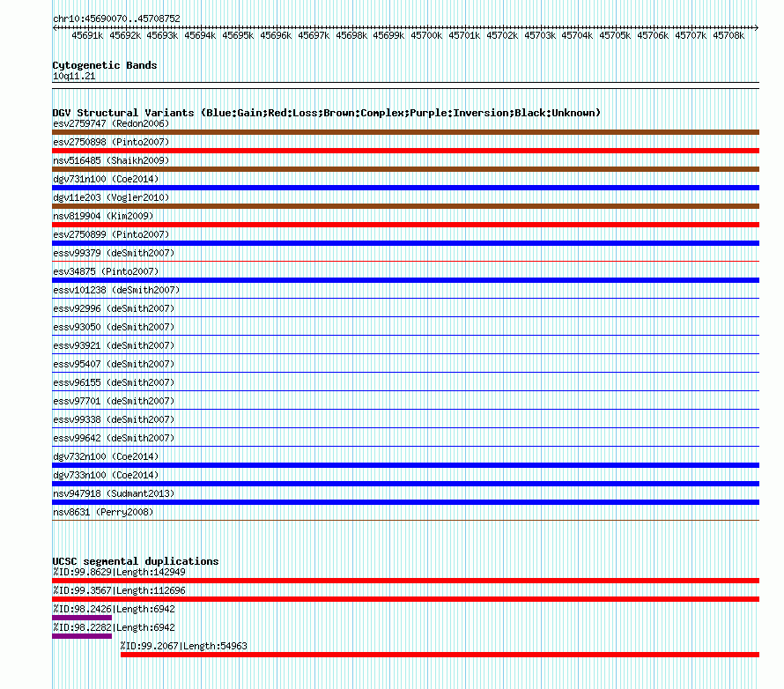Click the 45695k ruler position
This screenshot has width=784, height=689.
point(238,35)
